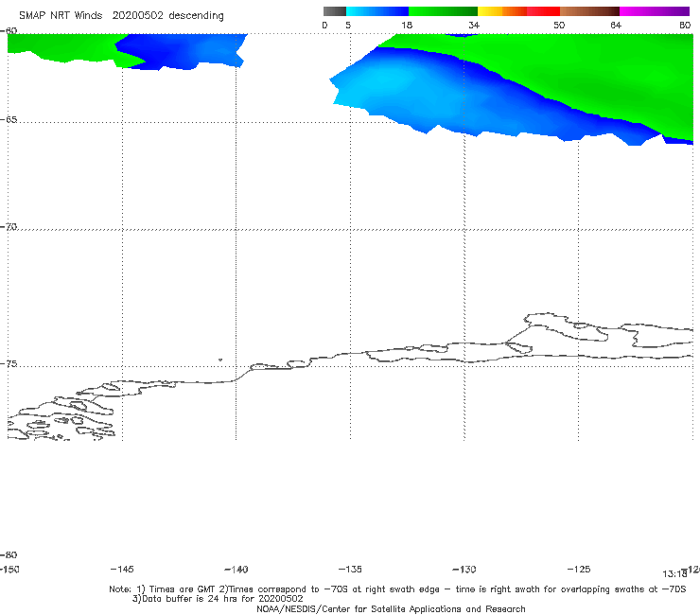This screenshot has width=700, height=615.
Task: Click the red segment of the color scale
Action: pos(543,11)
